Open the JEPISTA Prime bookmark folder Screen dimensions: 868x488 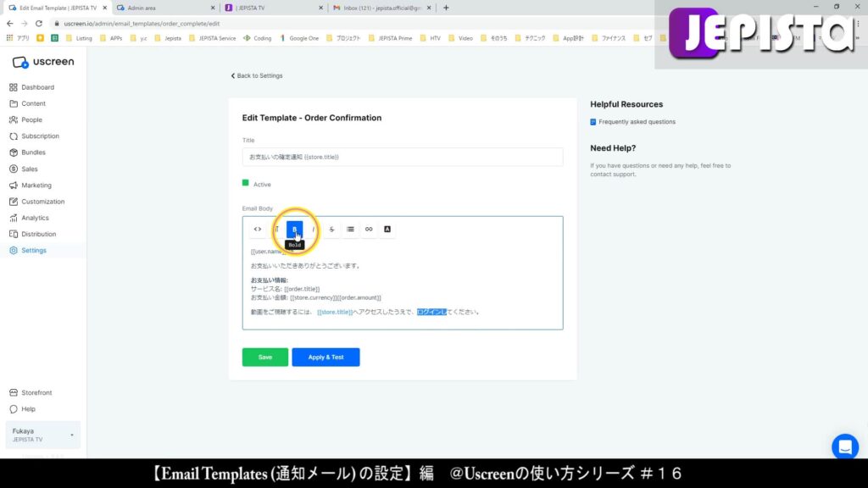point(390,38)
